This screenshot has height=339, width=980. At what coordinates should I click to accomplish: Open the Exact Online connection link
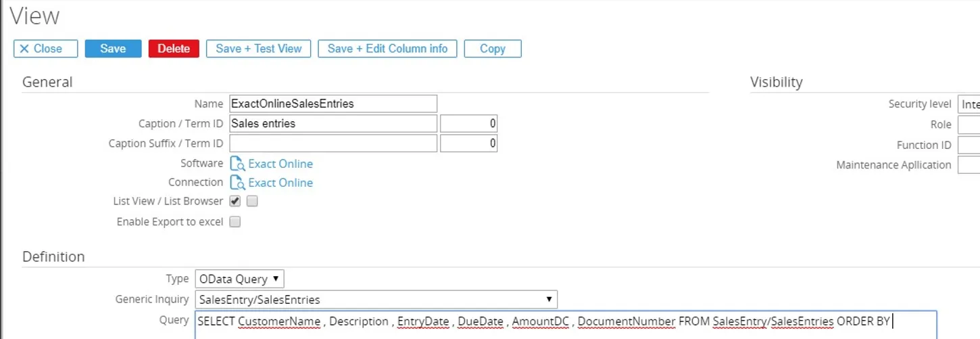pos(280,183)
